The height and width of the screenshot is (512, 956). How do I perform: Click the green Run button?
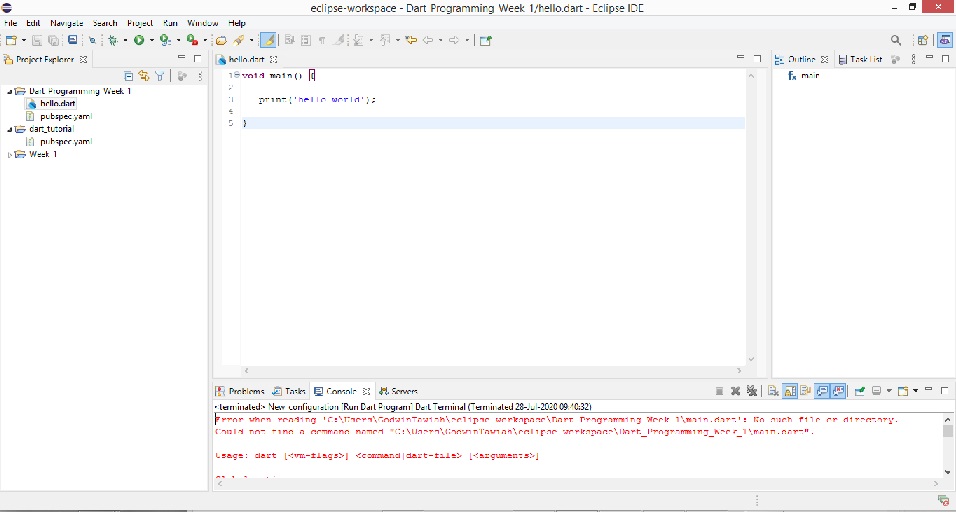coord(139,40)
